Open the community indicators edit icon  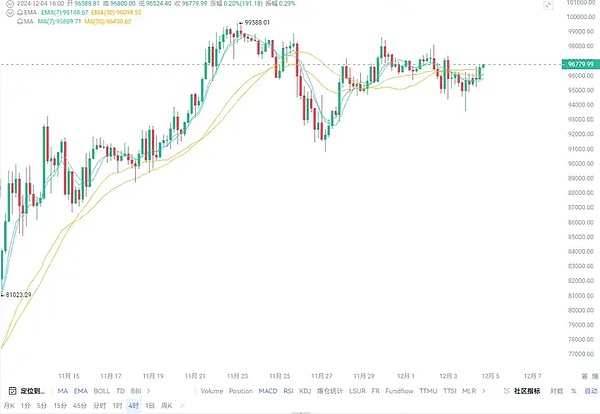(507, 391)
